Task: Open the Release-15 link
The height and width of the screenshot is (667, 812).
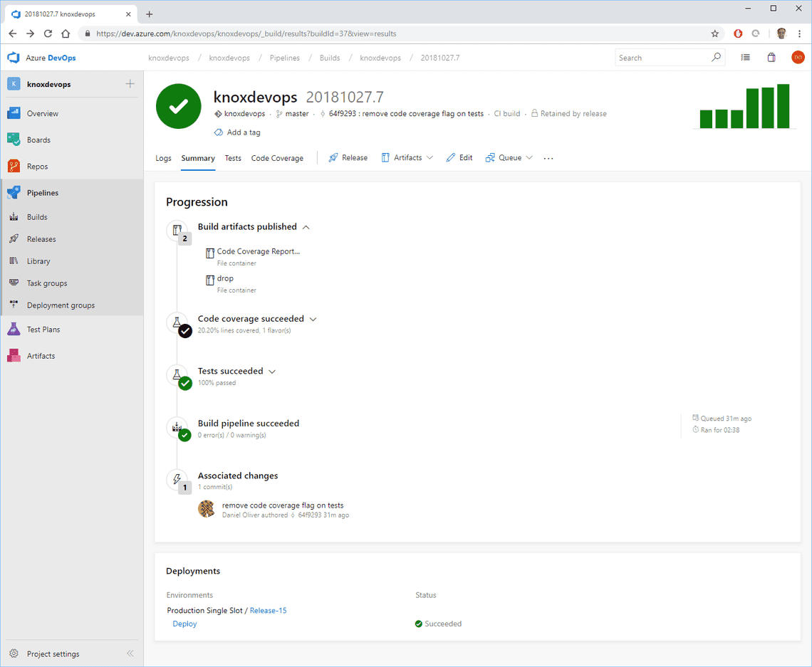Action: 268,610
